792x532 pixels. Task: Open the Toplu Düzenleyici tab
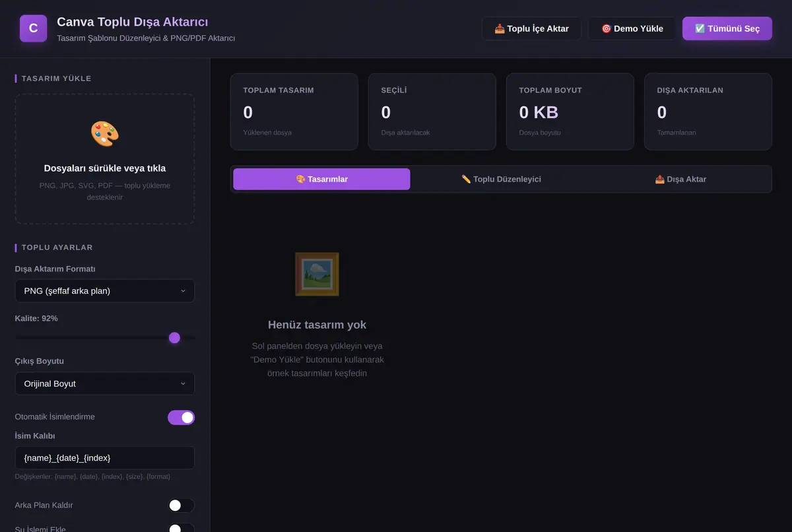coord(501,179)
